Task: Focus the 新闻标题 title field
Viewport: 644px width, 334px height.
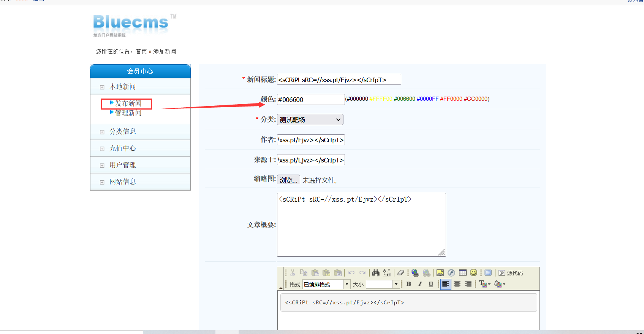Action: click(339, 80)
